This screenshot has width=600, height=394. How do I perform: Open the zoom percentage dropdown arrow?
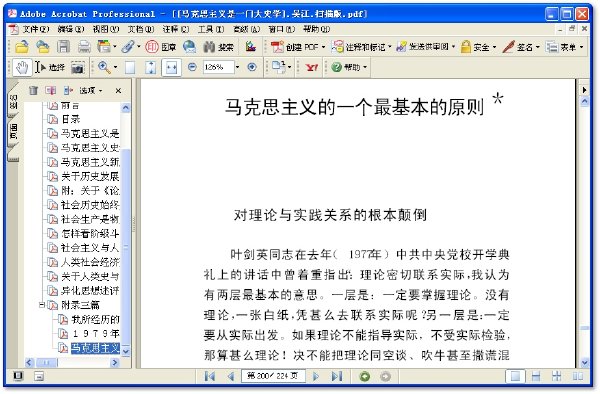click(238, 67)
